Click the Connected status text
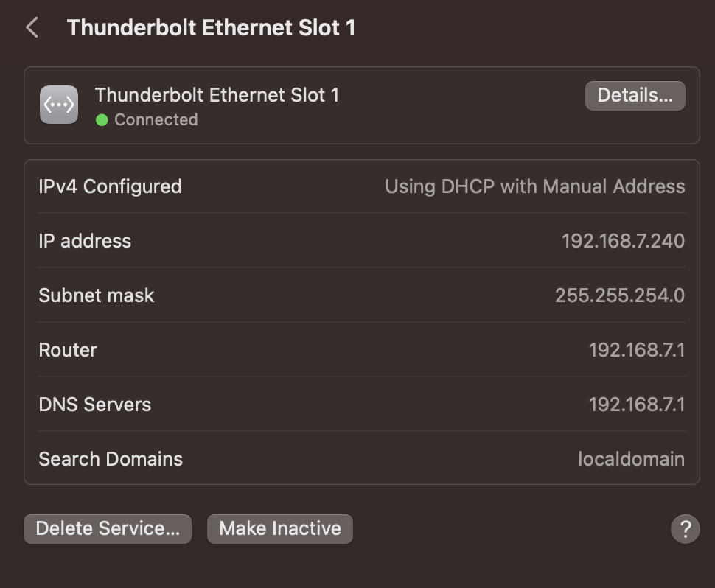Screen dimensions: 715x588 click(x=156, y=120)
